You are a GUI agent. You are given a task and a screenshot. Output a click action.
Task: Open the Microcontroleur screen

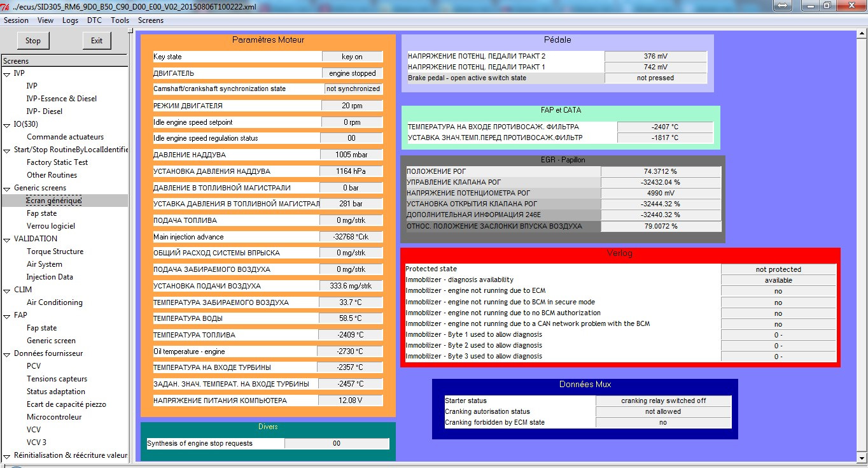[54, 417]
